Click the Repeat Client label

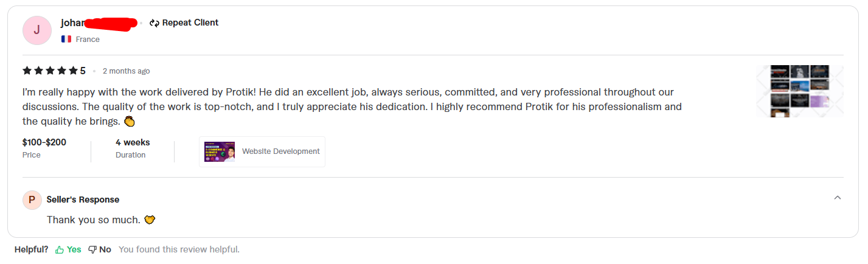[x=190, y=23]
